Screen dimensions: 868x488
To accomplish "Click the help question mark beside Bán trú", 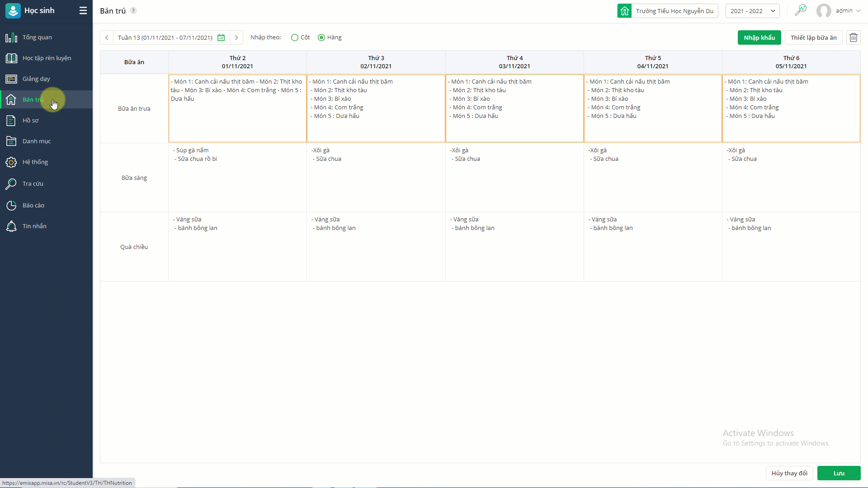I will click(x=133, y=10).
